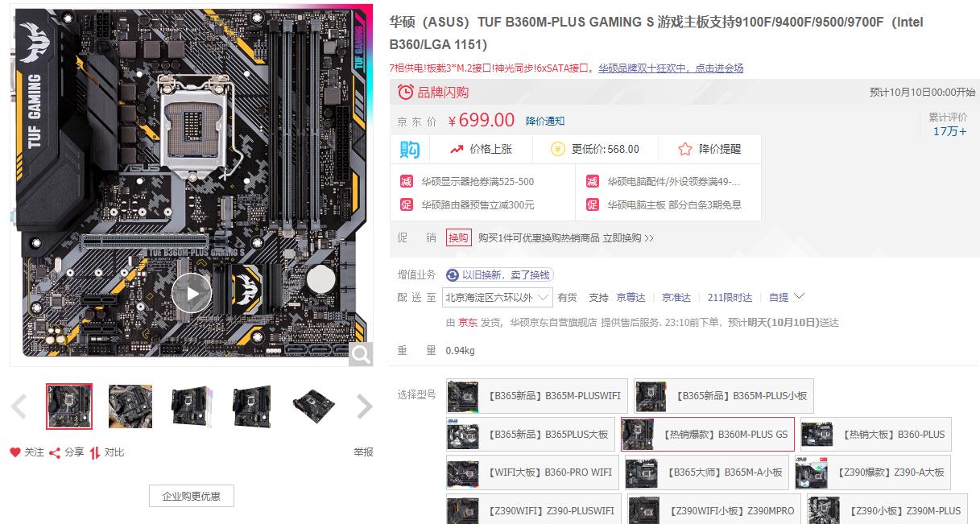The height and width of the screenshot is (524, 980).
Task: Show next thumbnails with right arrow
Action: tap(364, 406)
